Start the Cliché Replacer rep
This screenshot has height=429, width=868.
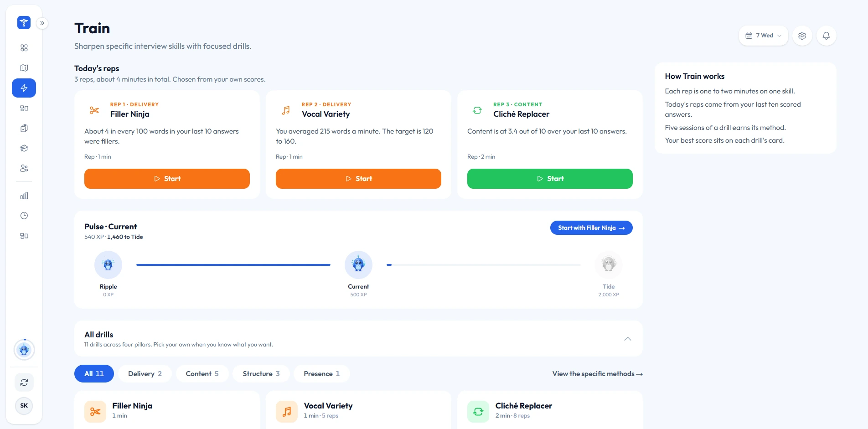(550, 179)
